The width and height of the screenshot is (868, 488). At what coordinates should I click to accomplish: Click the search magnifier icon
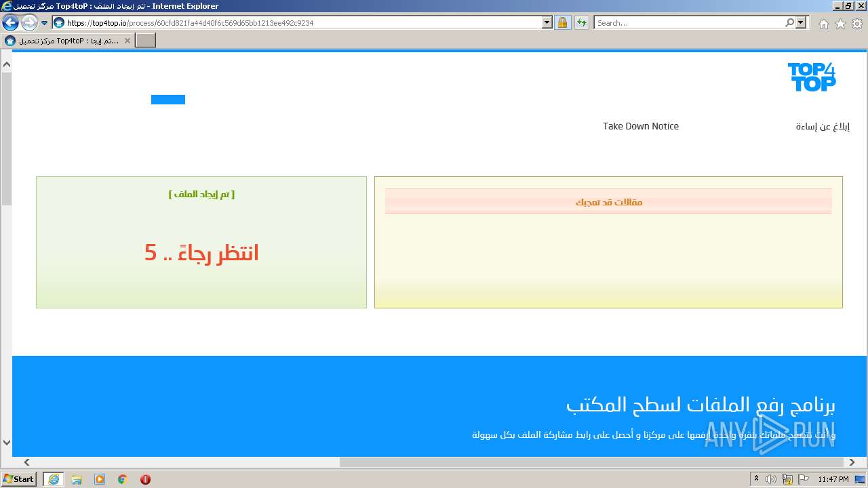(789, 22)
